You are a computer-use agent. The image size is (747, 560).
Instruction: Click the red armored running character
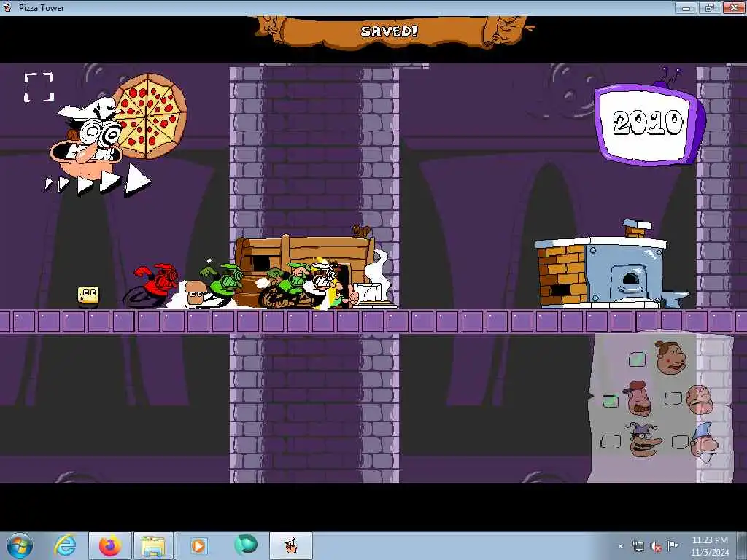click(152, 286)
